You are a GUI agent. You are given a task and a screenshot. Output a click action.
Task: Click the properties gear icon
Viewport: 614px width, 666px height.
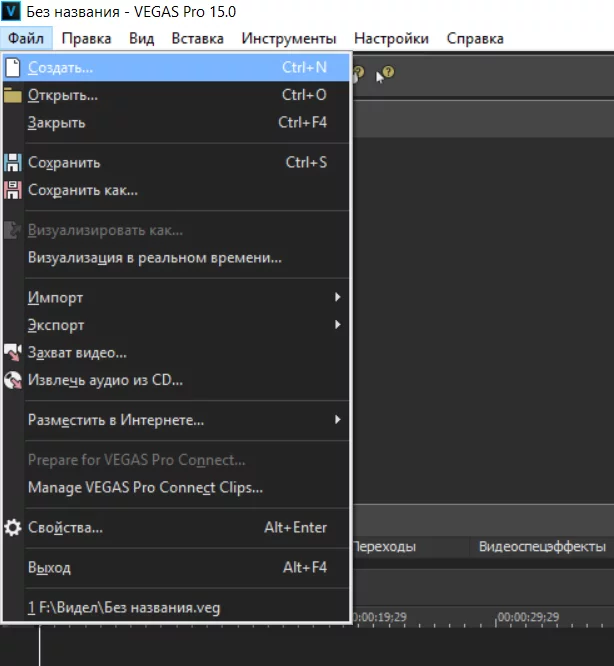point(12,527)
